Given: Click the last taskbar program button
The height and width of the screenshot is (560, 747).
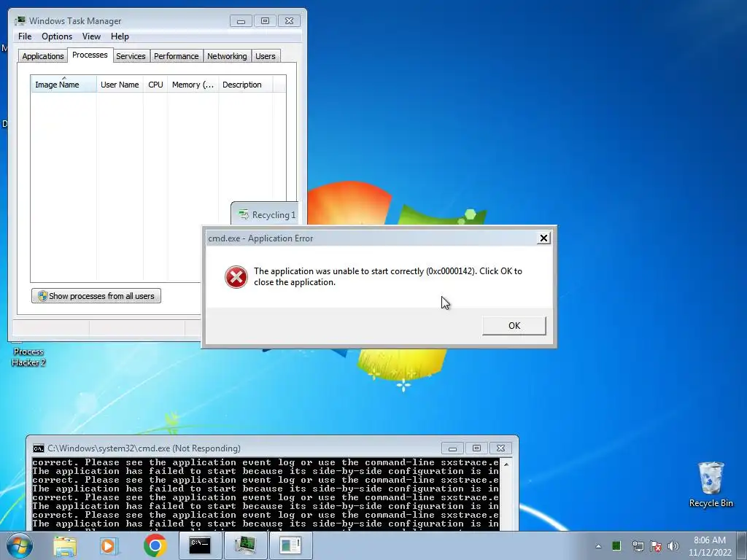Looking at the screenshot, I should (290, 545).
